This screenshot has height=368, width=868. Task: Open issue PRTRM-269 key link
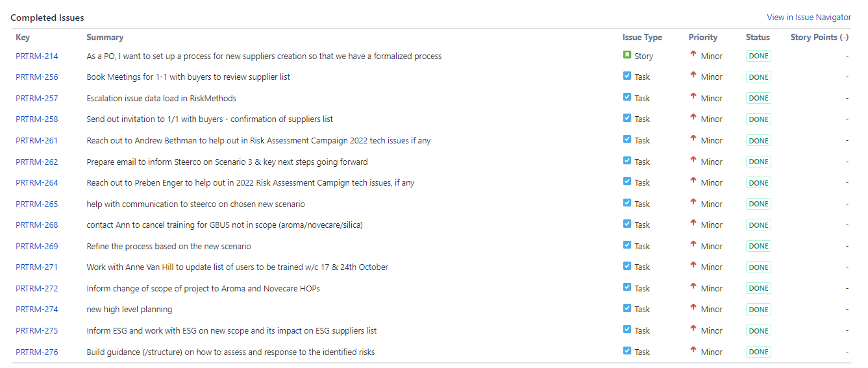pyautogui.click(x=37, y=246)
